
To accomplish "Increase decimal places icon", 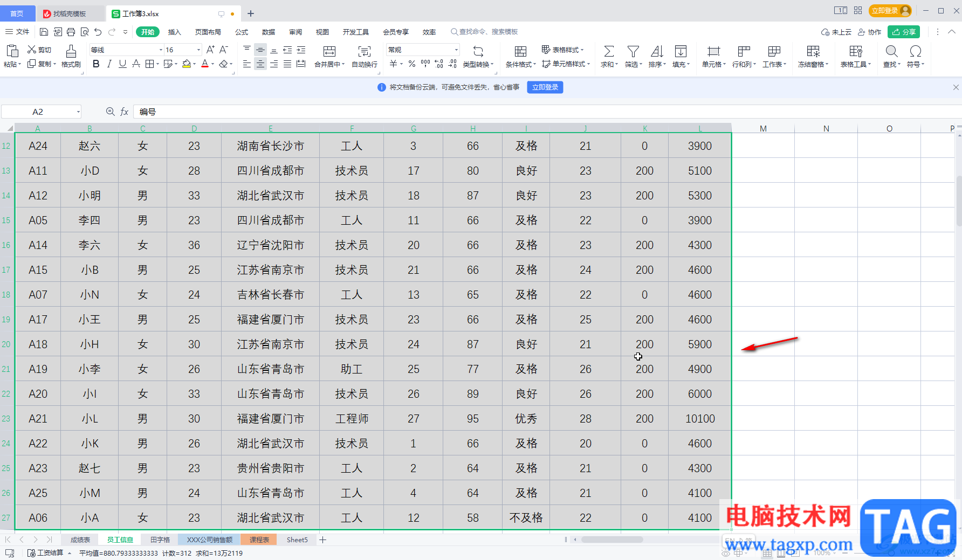I will pos(439,64).
